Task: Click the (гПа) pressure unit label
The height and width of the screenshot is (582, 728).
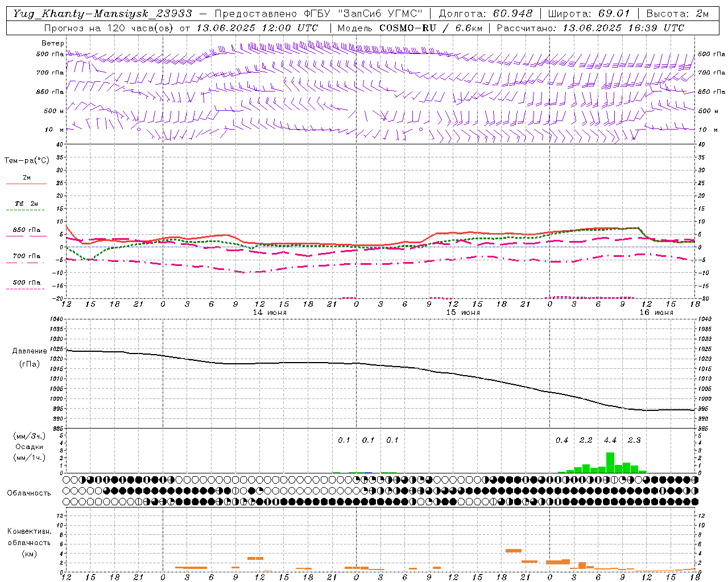Action: [x=29, y=364]
